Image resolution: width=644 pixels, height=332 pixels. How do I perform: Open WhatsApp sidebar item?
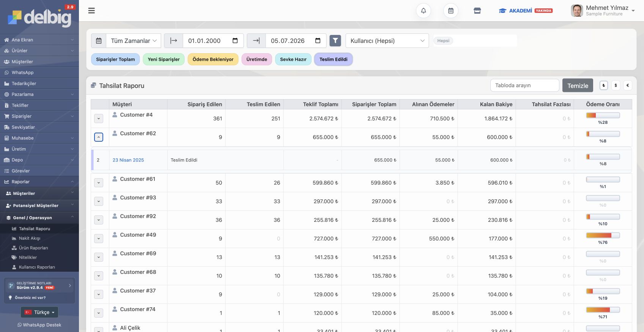pos(39,73)
